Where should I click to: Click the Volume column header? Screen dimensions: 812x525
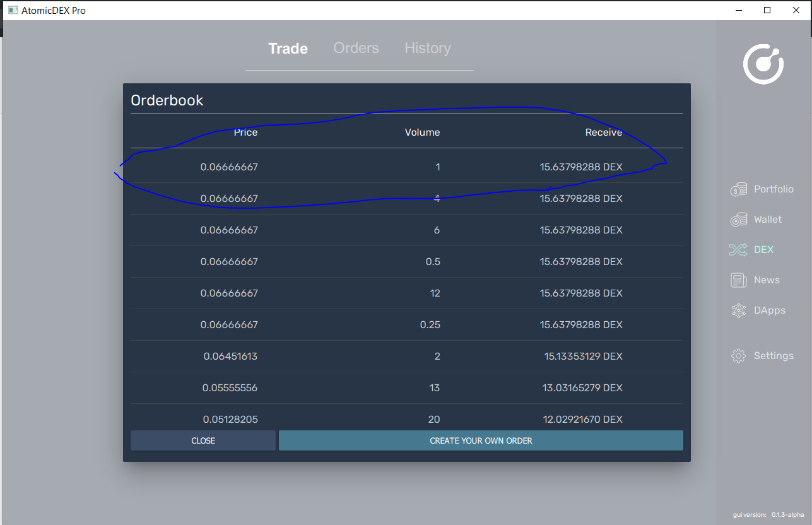point(422,133)
